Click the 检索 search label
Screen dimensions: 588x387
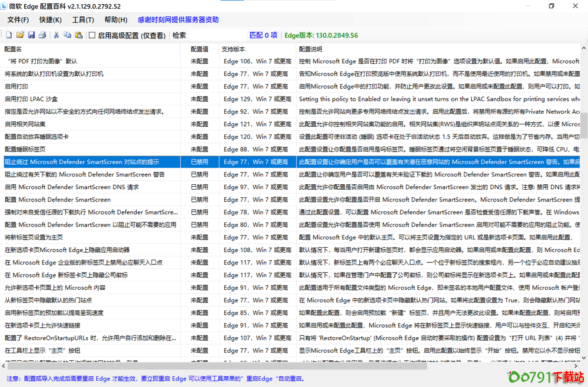[x=179, y=35]
